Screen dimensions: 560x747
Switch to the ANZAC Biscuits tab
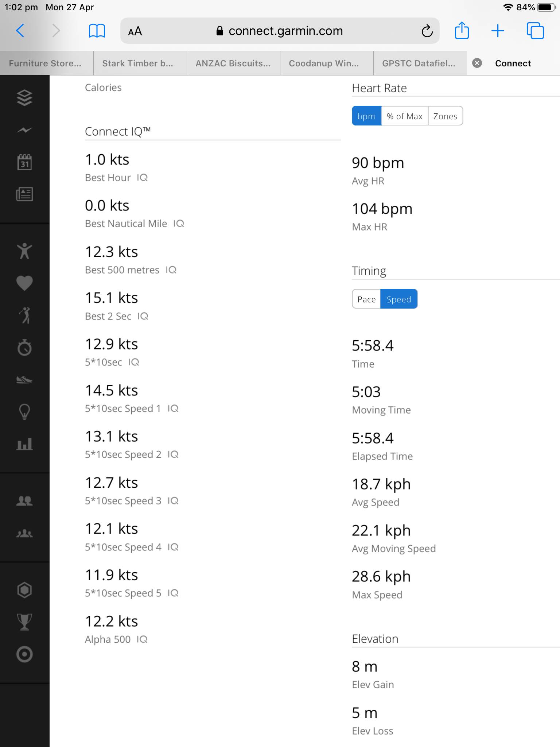click(233, 63)
